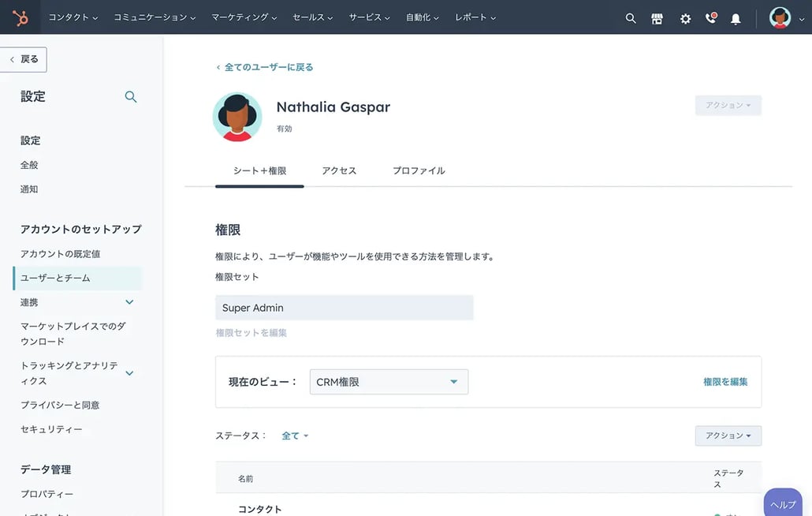The image size is (812, 516).
Task: Open 全般 settings in sidebar
Action: pyautogui.click(x=29, y=165)
